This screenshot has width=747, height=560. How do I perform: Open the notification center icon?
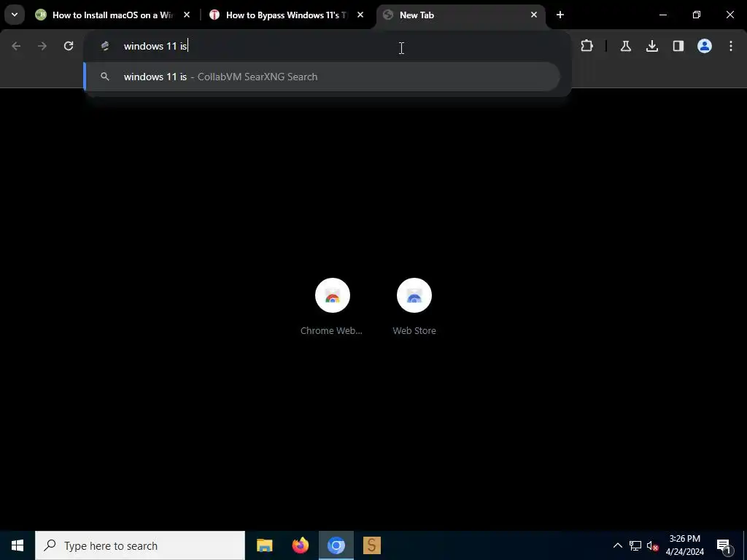click(724, 545)
